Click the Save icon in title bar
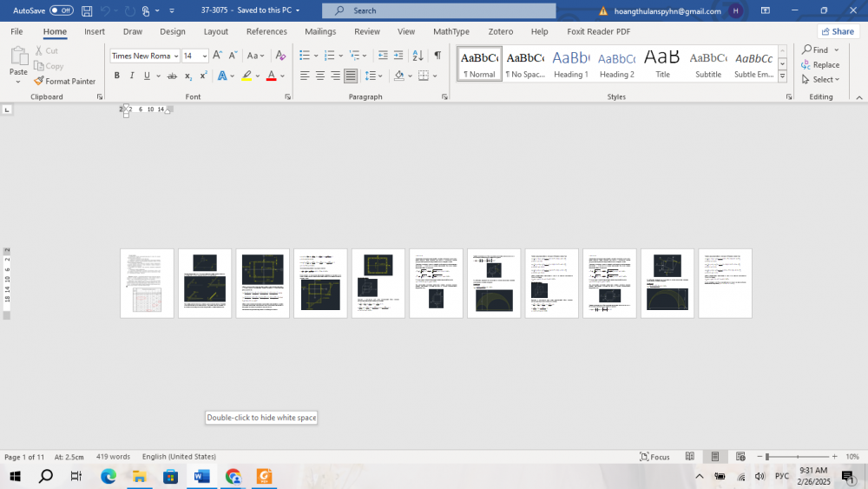The width and height of the screenshot is (868, 489). point(87,10)
